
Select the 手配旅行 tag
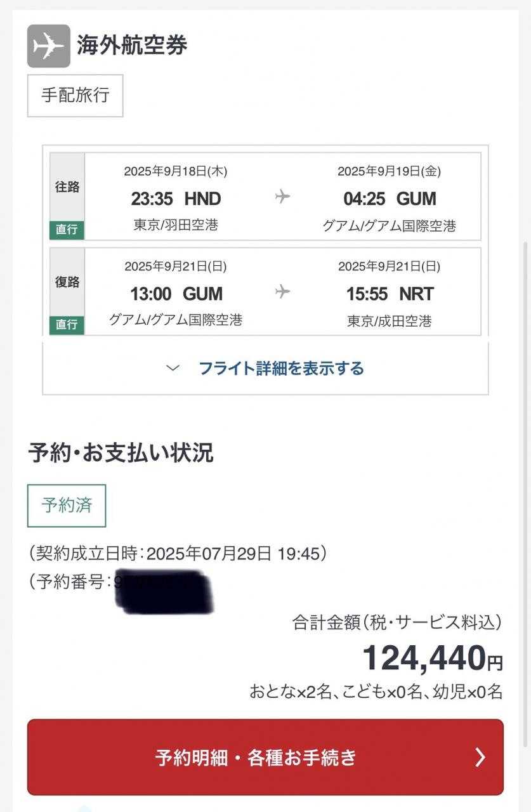[x=75, y=96]
